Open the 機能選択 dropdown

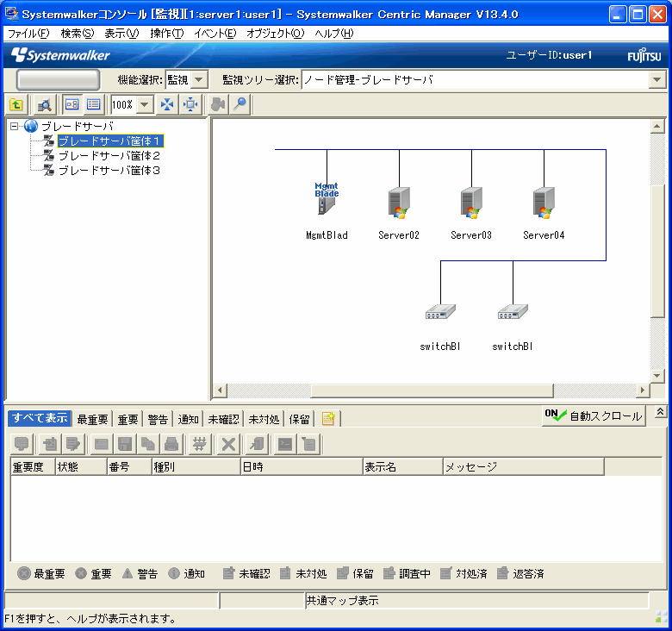[x=198, y=79]
